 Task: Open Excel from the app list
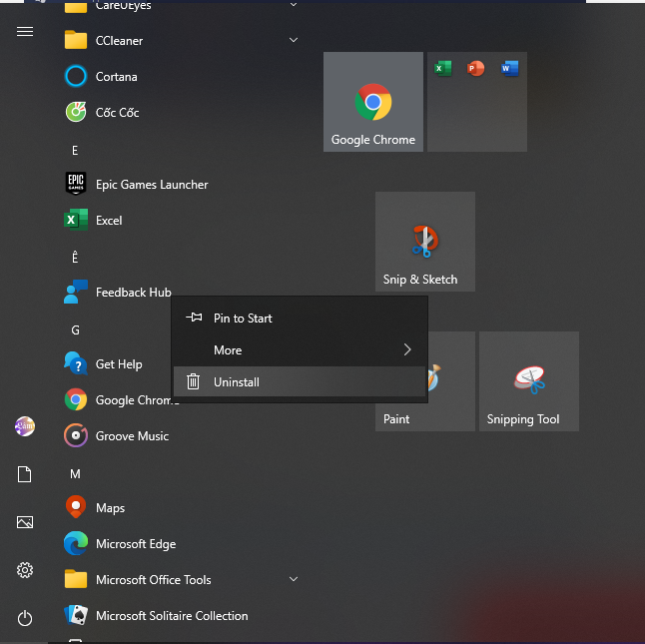182,220
